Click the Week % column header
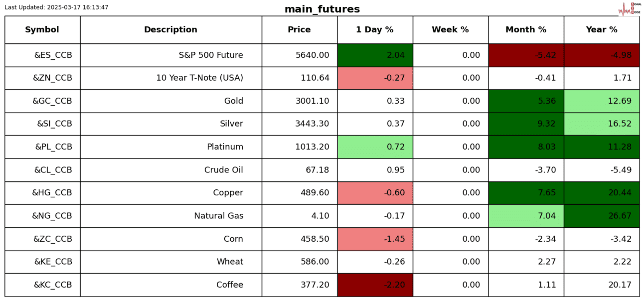The width and height of the screenshot is (644, 301). pyautogui.click(x=450, y=30)
